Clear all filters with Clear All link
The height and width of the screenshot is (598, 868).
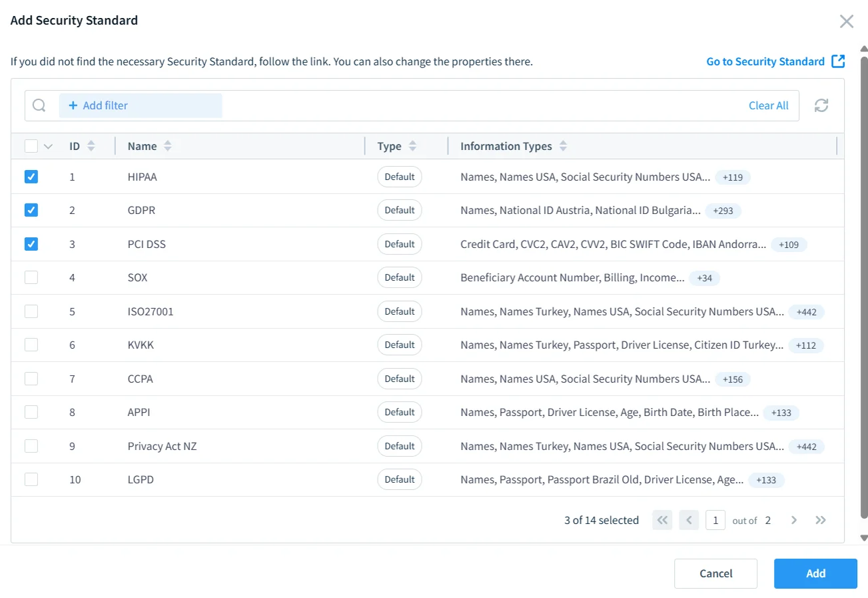(x=768, y=105)
